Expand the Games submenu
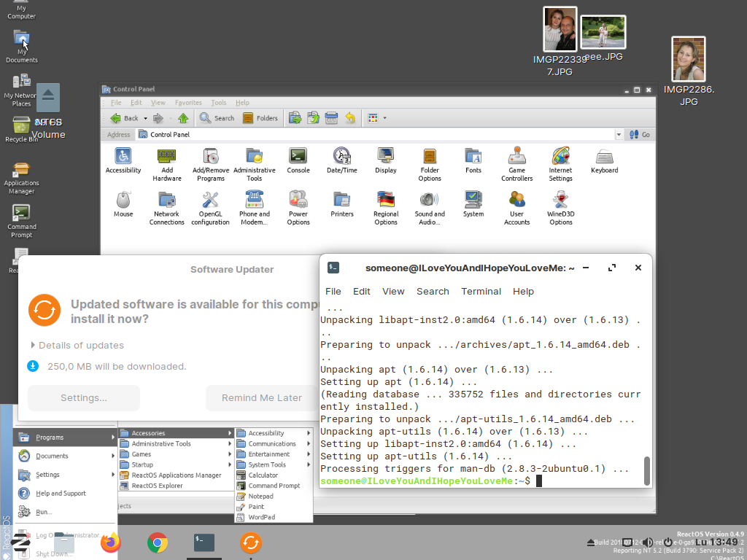The width and height of the screenshot is (747, 560). pyautogui.click(x=176, y=454)
